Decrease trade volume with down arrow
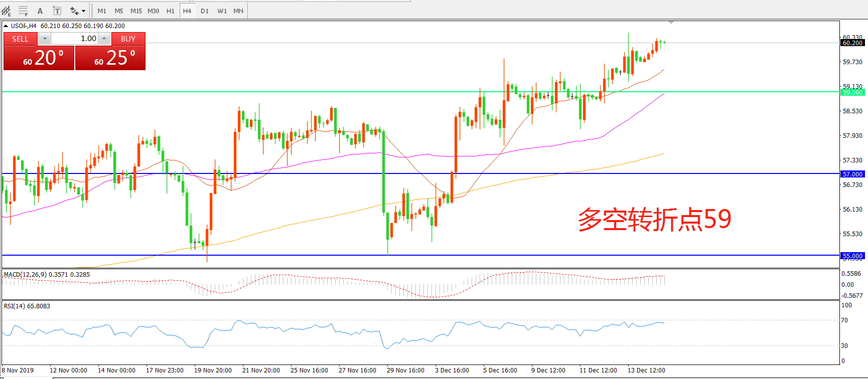 [x=45, y=39]
